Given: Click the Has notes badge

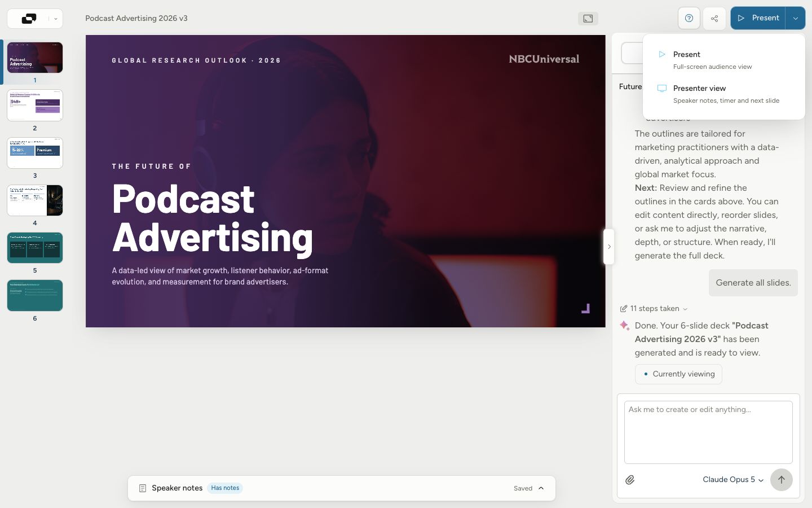Looking at the screenshot, I should [225, 488].
